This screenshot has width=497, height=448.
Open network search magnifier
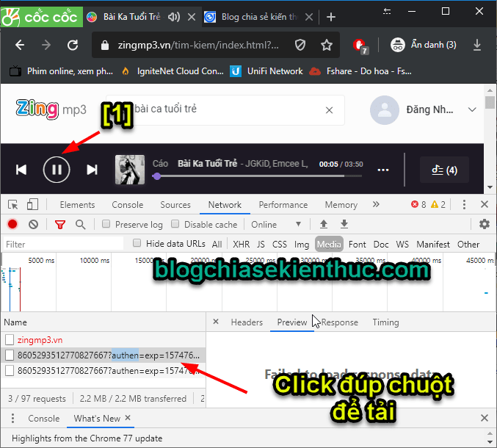[x=81, y=225]
